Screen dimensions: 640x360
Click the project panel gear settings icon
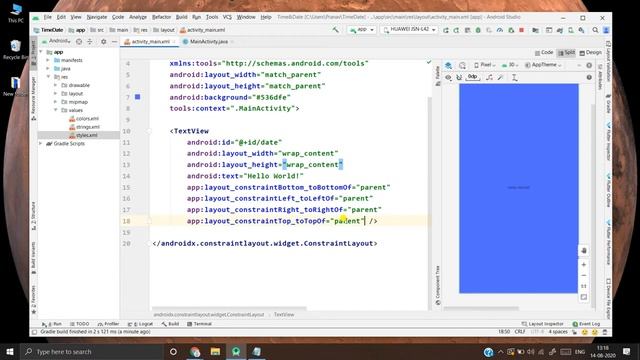coord(103,42)
